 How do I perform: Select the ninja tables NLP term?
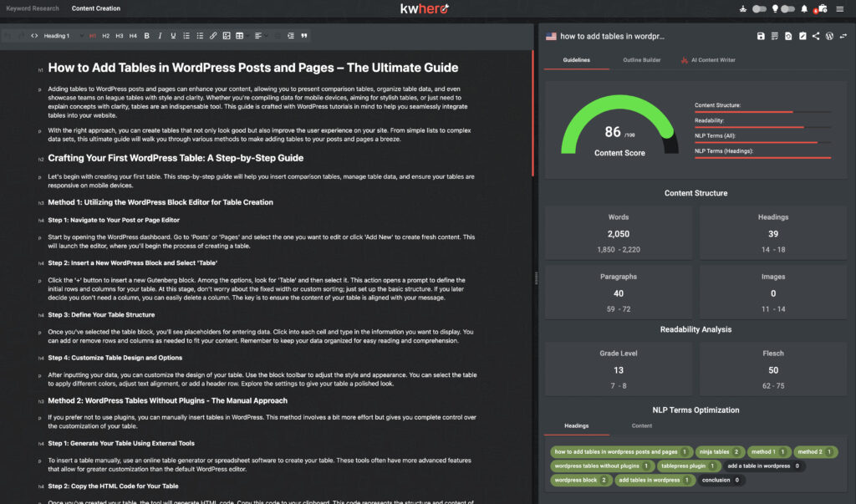[720, 451]
